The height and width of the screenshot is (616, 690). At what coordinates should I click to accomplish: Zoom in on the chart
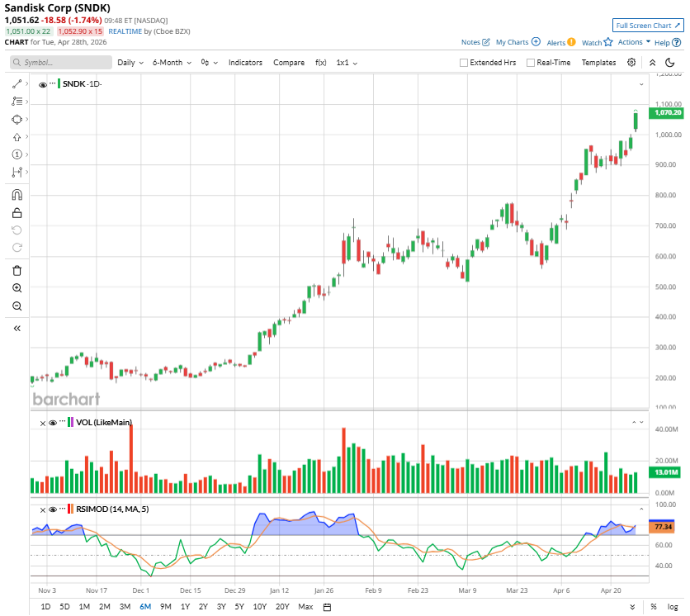point(17,288)
